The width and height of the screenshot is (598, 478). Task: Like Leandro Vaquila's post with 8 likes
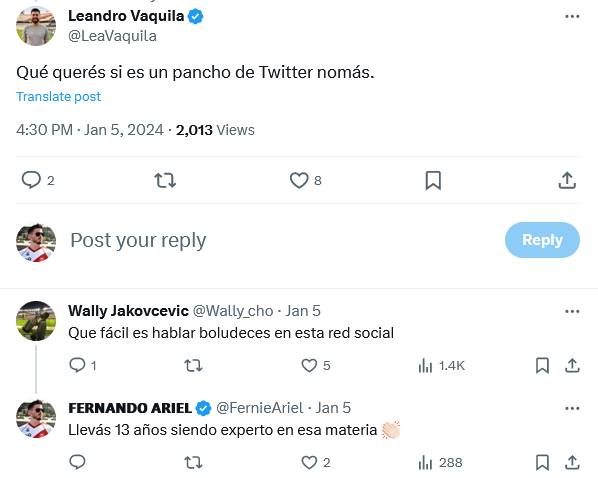(299, 180)
